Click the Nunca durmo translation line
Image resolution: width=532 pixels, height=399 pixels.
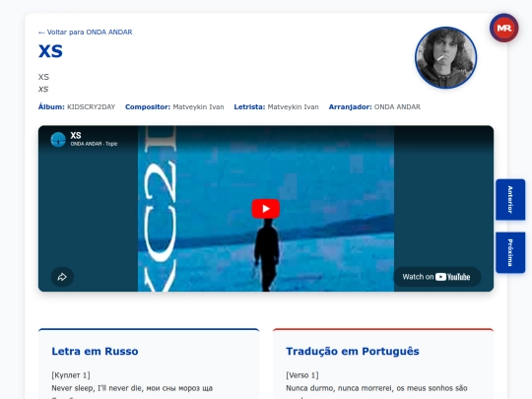[376, 388]
